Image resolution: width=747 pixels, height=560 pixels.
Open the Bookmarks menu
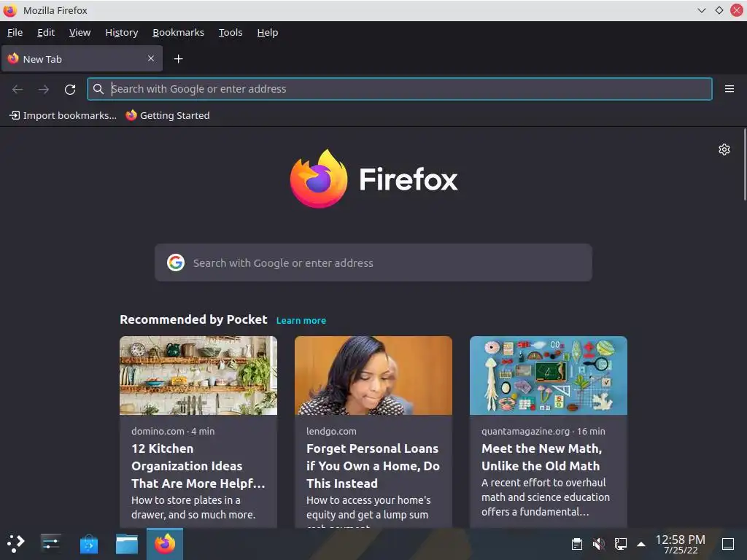tap(178, 32)
